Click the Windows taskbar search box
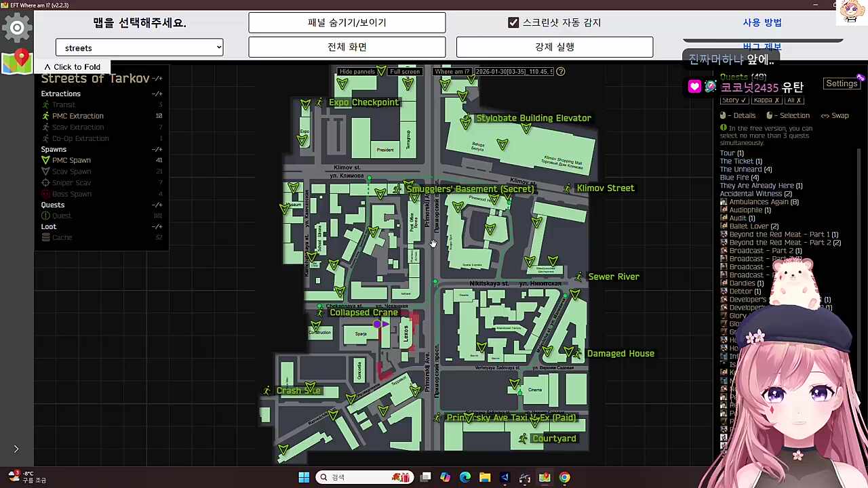868x488 pixels. [366, 477]
